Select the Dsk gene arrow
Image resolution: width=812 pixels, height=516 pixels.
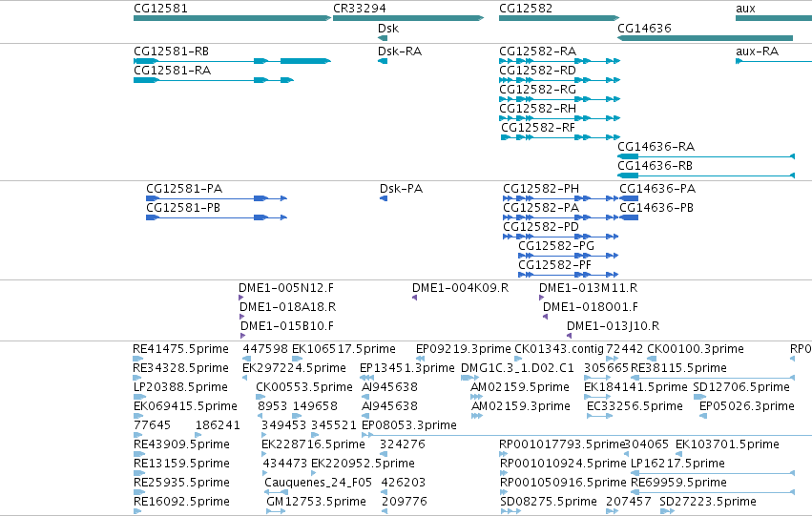pos(383,38)
